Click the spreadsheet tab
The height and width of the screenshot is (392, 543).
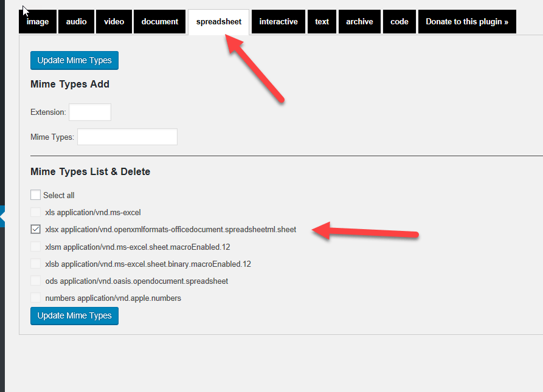click(218, 22)
